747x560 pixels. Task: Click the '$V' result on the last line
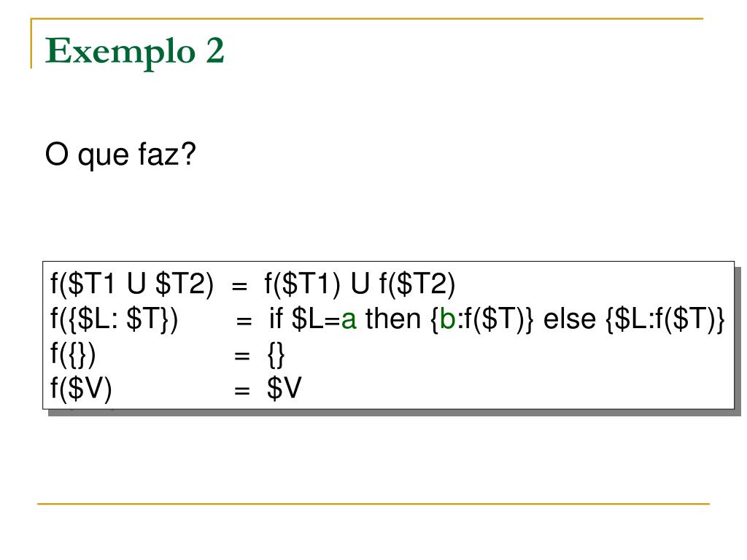coord(285,388)
